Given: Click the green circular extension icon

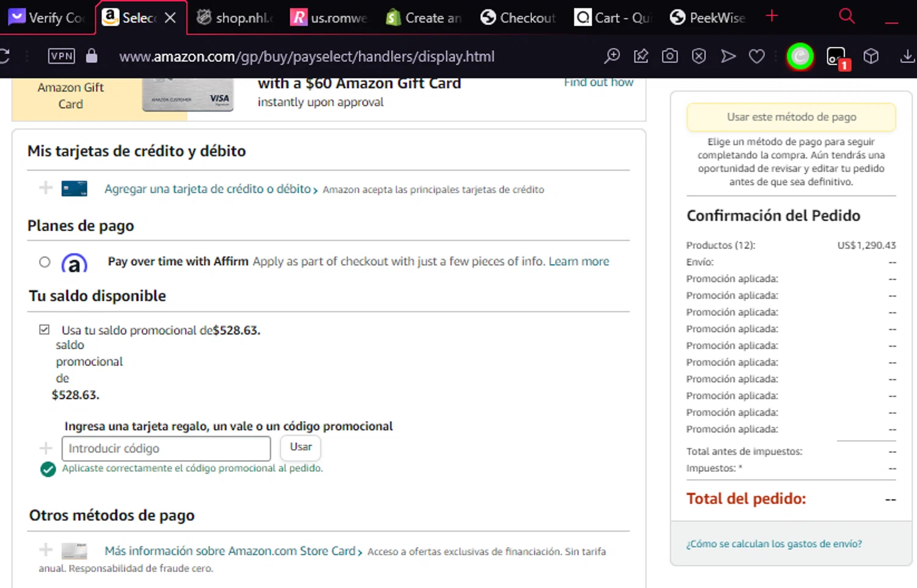Looking at the screenshot, I should pyautogui.click(x=800, y=57).
